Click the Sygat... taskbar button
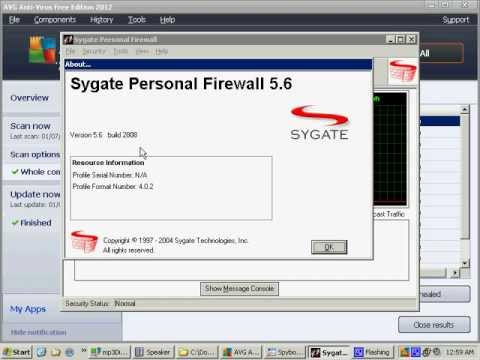Screen dimensions: 480x360 [329, 352]
